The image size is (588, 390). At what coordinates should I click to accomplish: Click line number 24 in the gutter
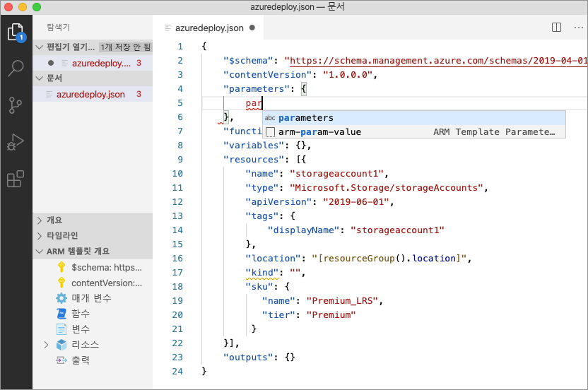pyautogui.click(x=177, y=371)
